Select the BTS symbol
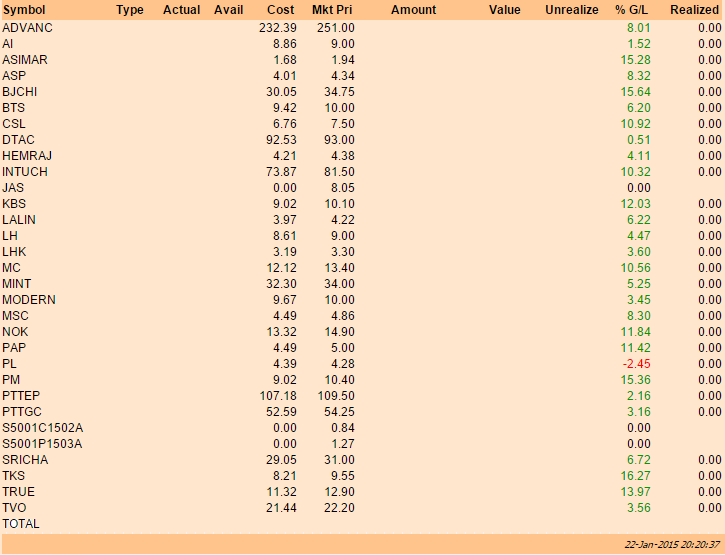This screenshot has width=725, height=555. [13, 108]
